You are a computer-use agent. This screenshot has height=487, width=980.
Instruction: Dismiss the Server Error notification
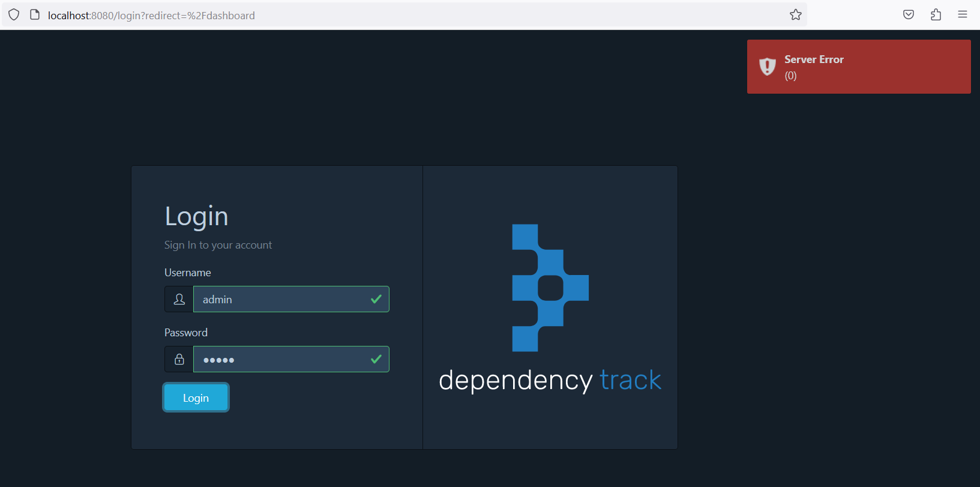[859, 67]
